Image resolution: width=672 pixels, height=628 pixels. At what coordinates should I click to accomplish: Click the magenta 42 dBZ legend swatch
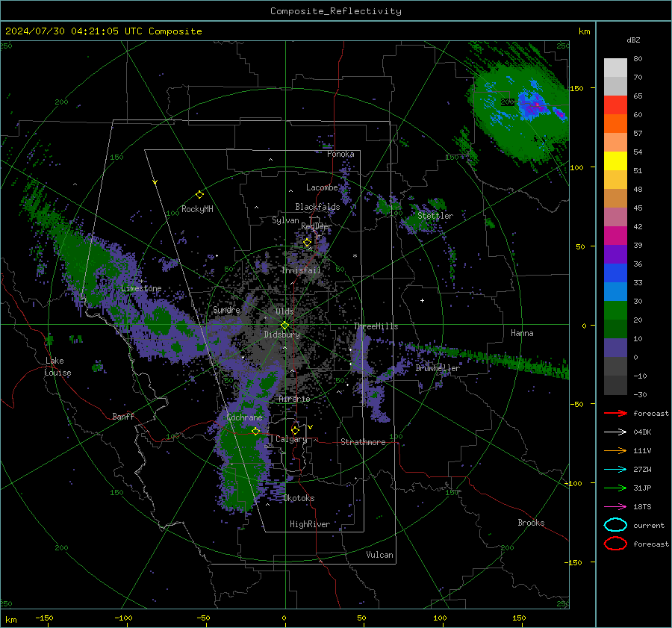pos(615,235)
